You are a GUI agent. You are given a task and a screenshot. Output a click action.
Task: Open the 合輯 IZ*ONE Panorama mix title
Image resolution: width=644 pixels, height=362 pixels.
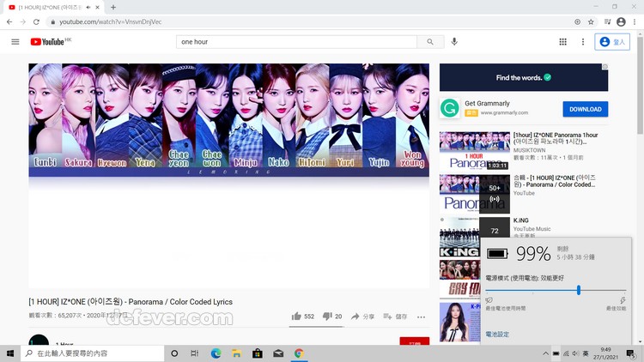coord(555,181)
